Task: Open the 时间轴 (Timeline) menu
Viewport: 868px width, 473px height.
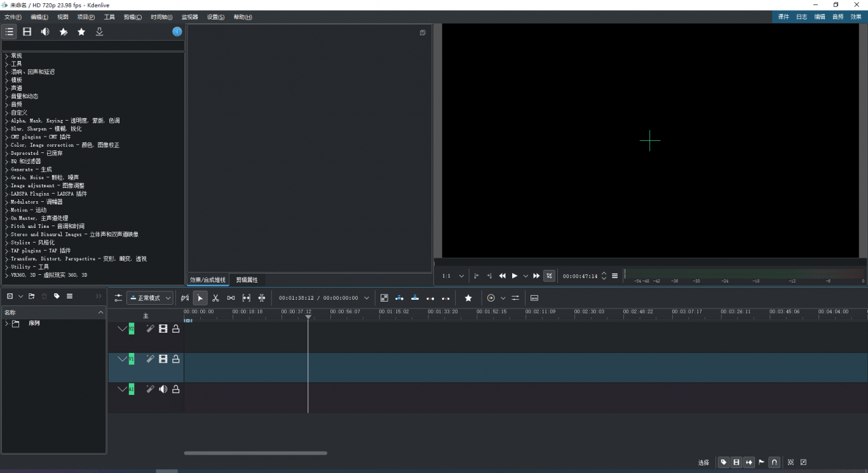Action: click(161, 17)
